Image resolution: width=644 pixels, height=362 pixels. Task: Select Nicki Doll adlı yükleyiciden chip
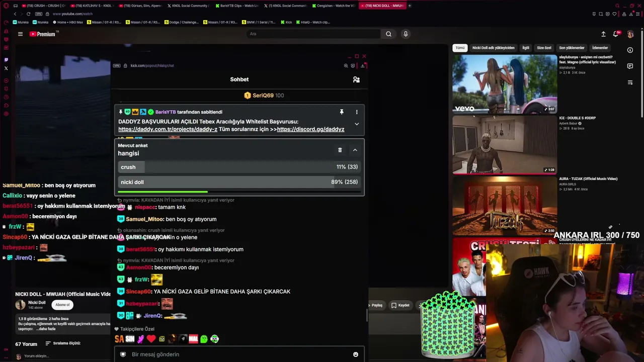[493, 48]
